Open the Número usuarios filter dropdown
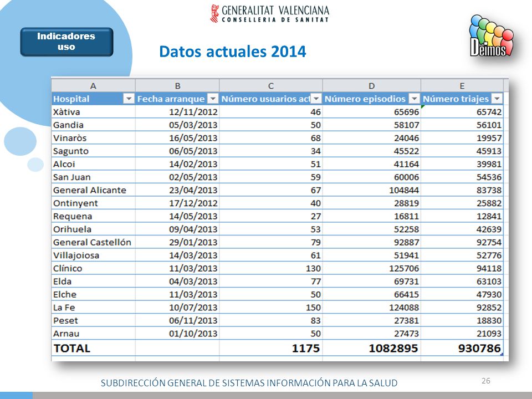This screenshot has height=399, width=532. (x=316, y=99)
